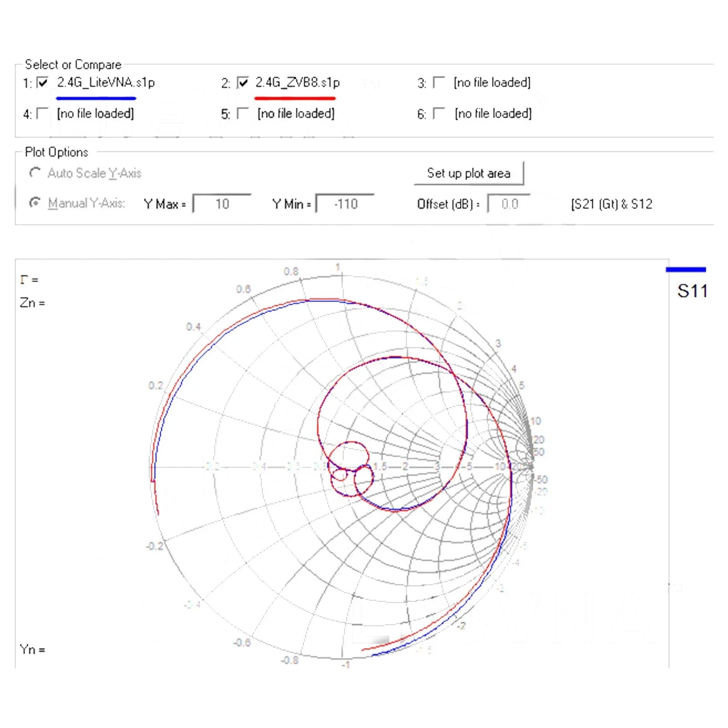Screen dimensions: 728x728
Task: Check the file slot 5 checkbox
Action: pyautogui.click(x=243, y=113)
